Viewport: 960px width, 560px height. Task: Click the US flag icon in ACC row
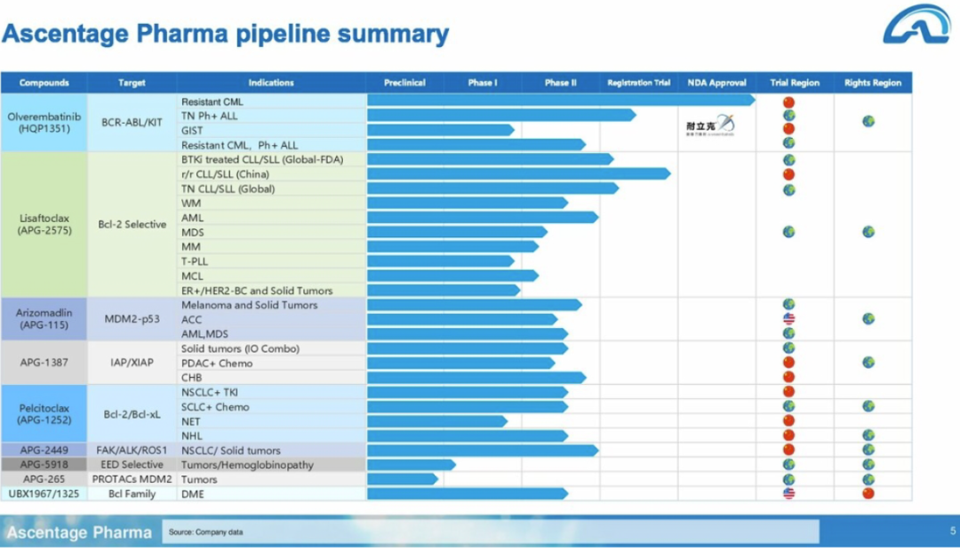tap(788, 319)
